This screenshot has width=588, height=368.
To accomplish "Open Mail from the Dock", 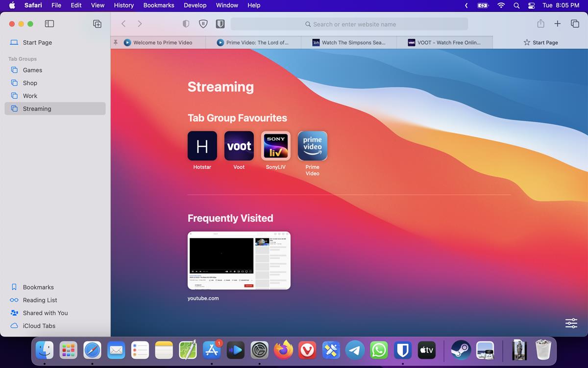I will [x=116, y=350].
